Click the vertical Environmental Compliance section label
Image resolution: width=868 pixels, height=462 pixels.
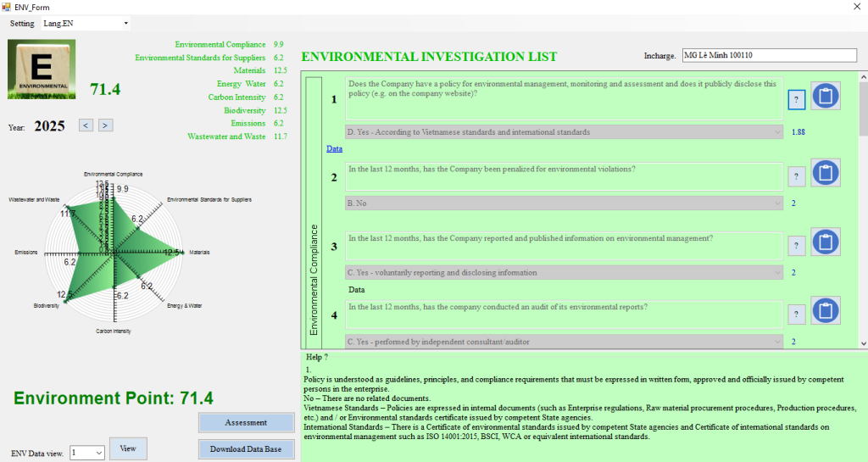(x=314, y=280)
